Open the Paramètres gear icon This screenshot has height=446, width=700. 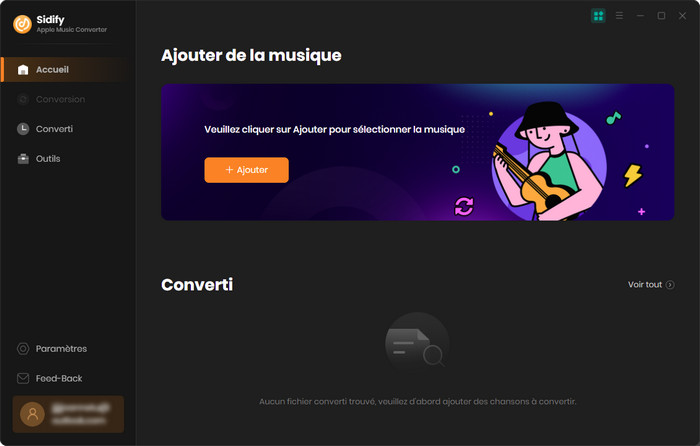(23, 349)
